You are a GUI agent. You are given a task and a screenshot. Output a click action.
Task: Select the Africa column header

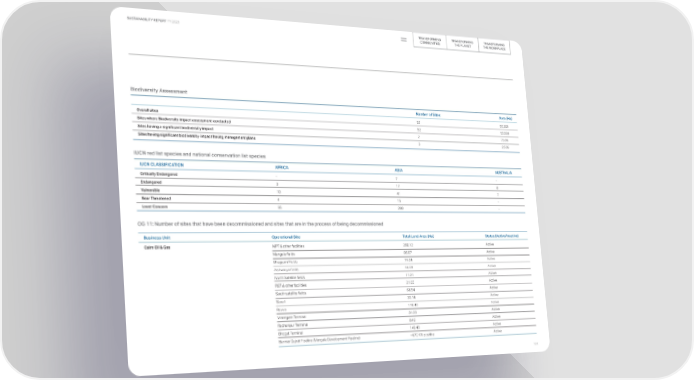pos(281,167)
